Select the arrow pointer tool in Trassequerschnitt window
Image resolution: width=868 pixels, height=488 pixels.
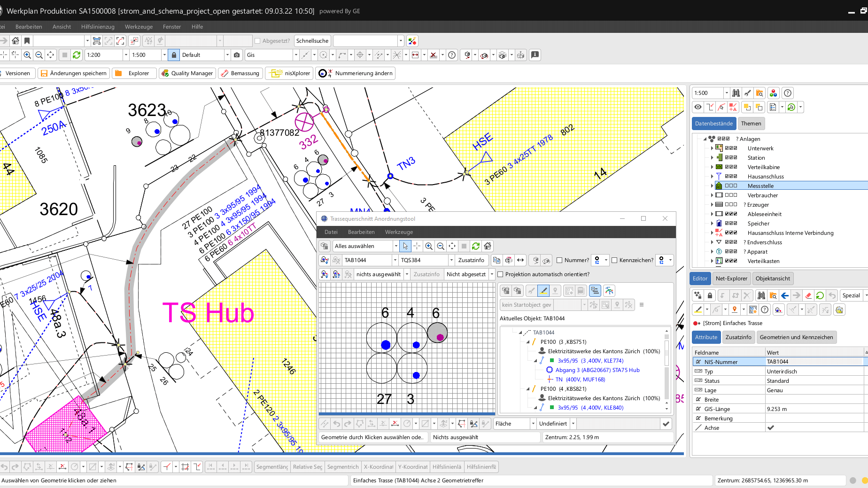coord(405,246)
